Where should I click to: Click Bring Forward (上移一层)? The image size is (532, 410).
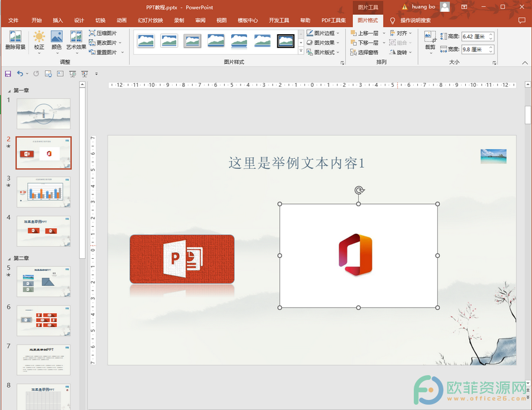[x=364, y=33]
